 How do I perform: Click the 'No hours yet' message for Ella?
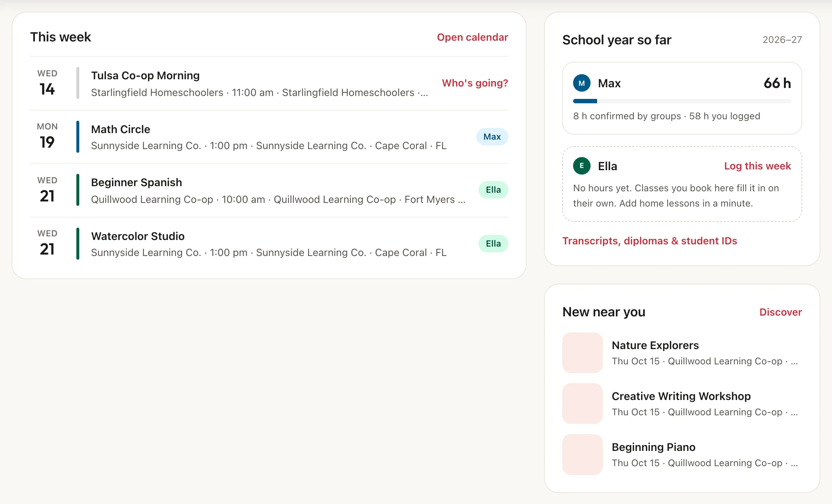click(x=676, y=196)
